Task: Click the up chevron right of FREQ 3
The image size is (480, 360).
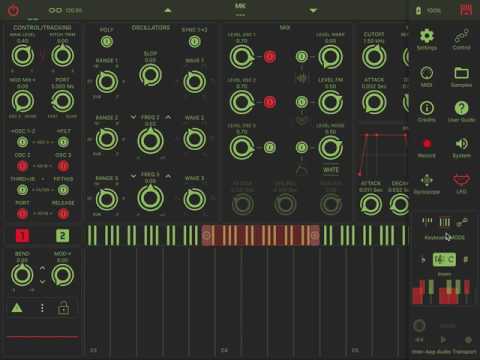Action: click(x=168, y=176)
